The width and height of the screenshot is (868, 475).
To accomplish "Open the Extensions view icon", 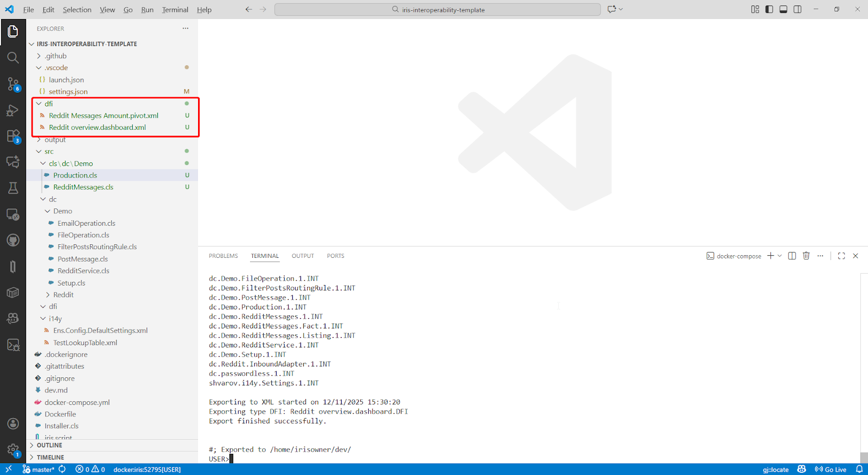I will coord(13,136).
